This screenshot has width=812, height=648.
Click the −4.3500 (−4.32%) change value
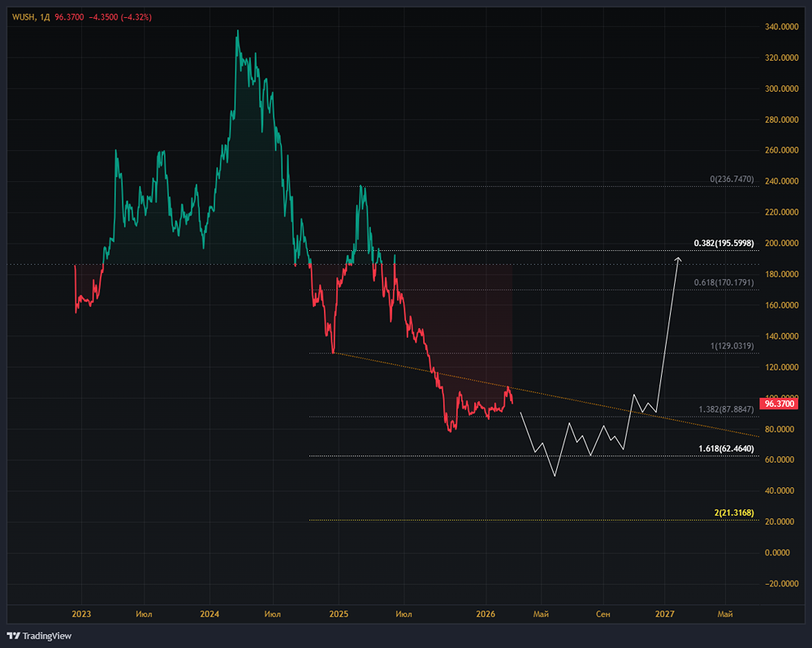coord(120,17)
